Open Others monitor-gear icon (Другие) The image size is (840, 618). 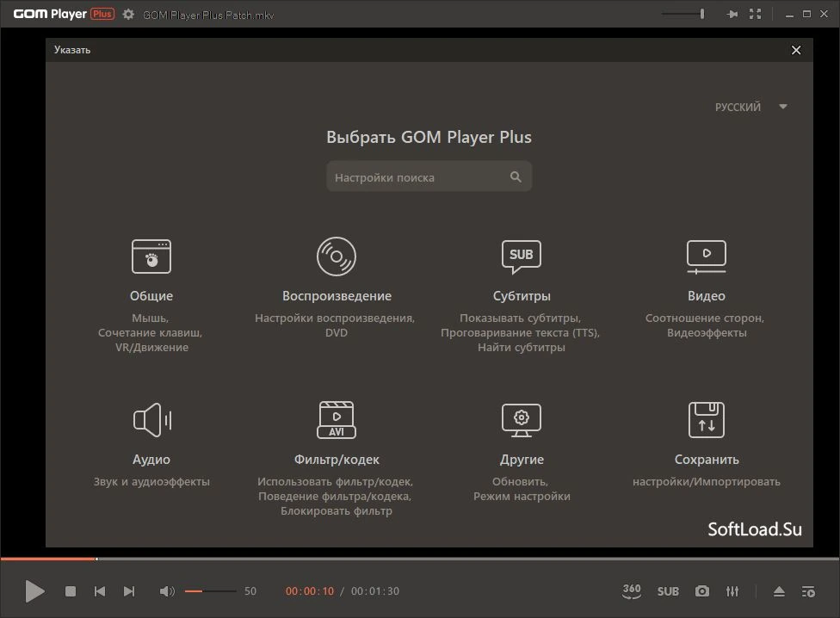(522, 420)
